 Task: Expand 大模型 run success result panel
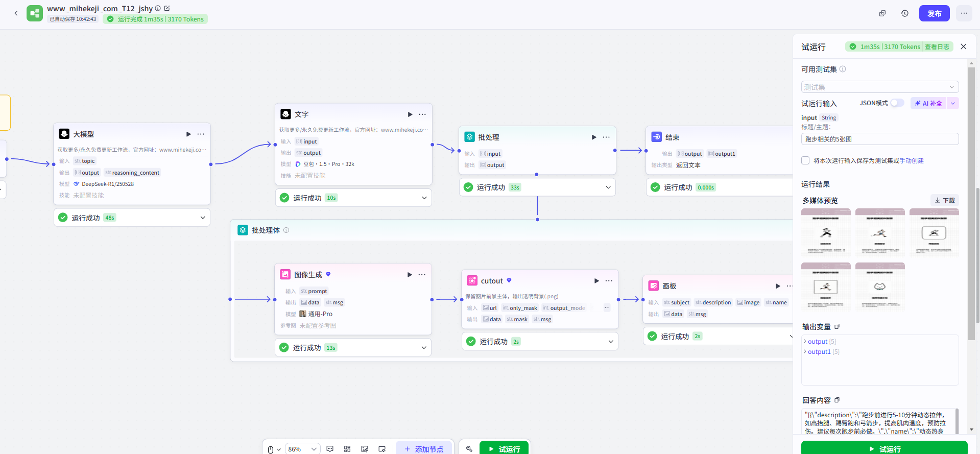(x=203, y=218)
